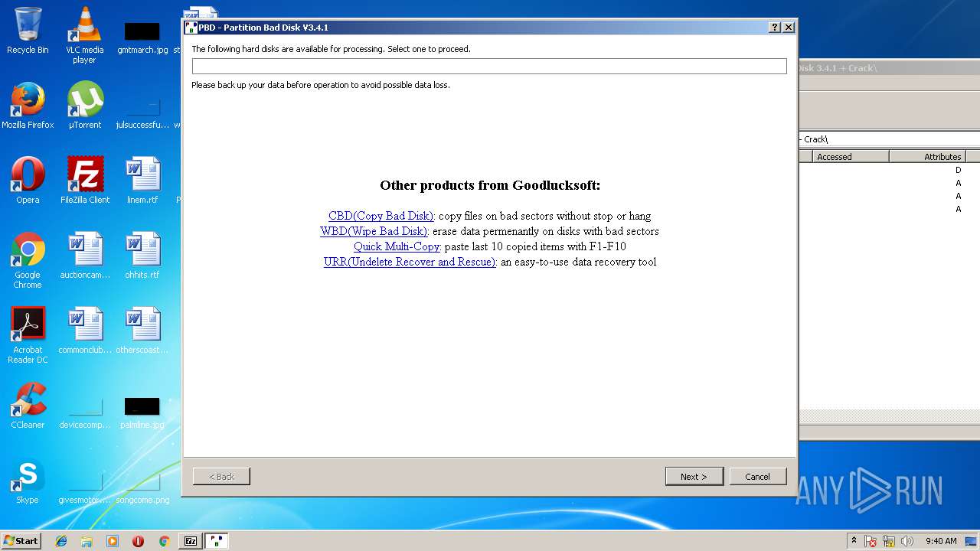The width and height of the screenshot is (980, 551).
Task: Open devicecomp file on desktop
Action: [x=84, y=413]
